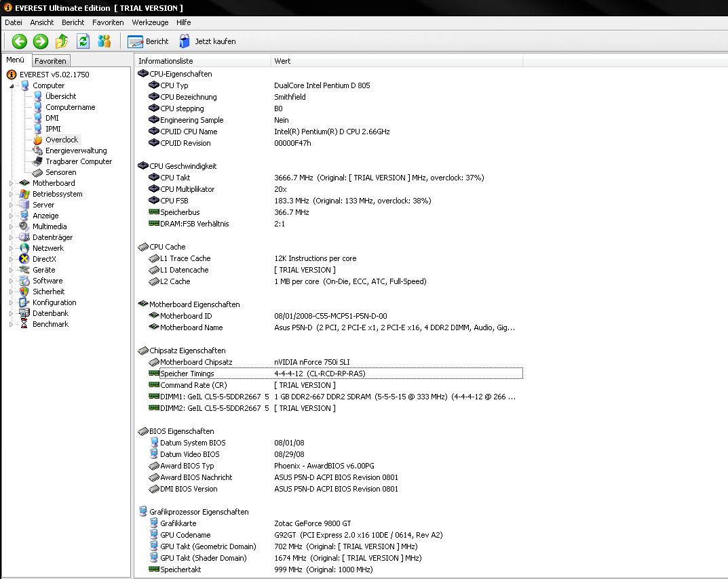Click the DirectX icon in tree

click(x=24, y=259)
